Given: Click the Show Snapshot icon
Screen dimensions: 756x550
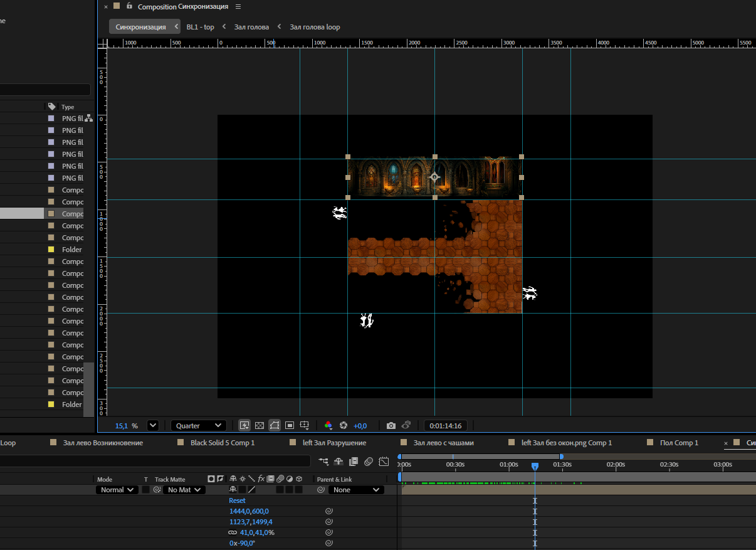Looking at the screenshot, I should 406,425.
